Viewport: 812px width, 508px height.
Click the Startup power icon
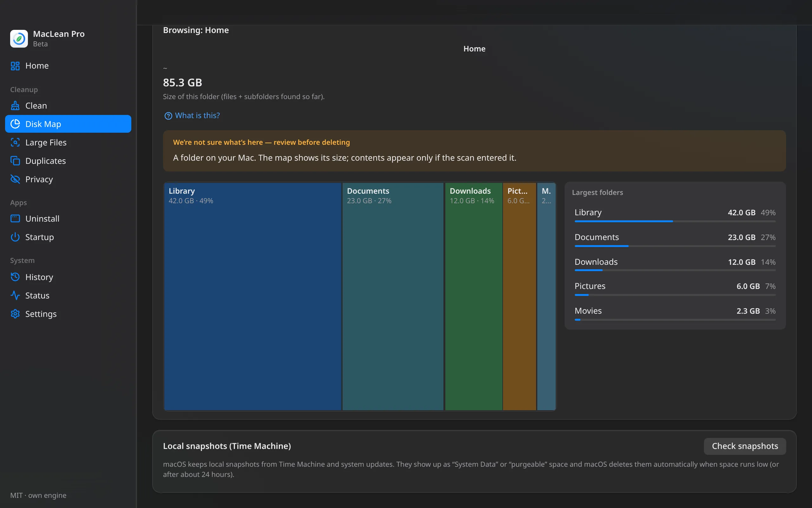(15, 237)
